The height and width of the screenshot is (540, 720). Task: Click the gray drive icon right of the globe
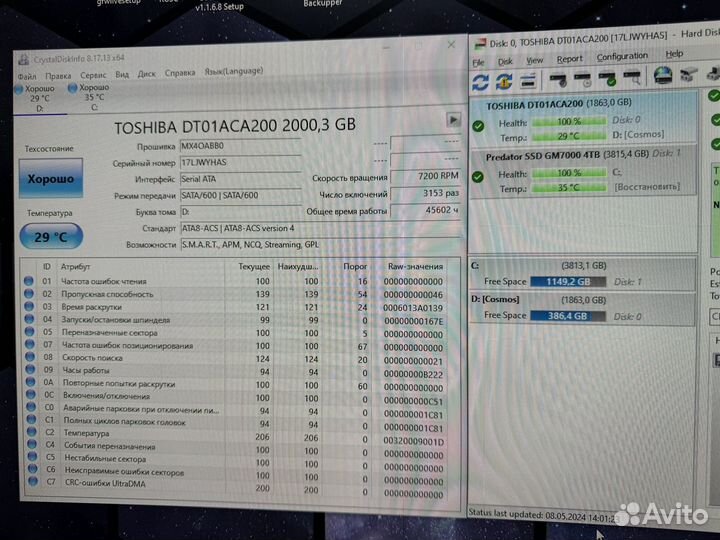pos(688,74)
